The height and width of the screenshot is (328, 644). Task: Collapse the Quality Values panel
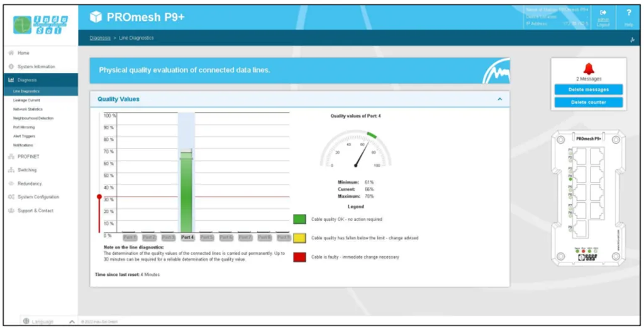(500, 99)
